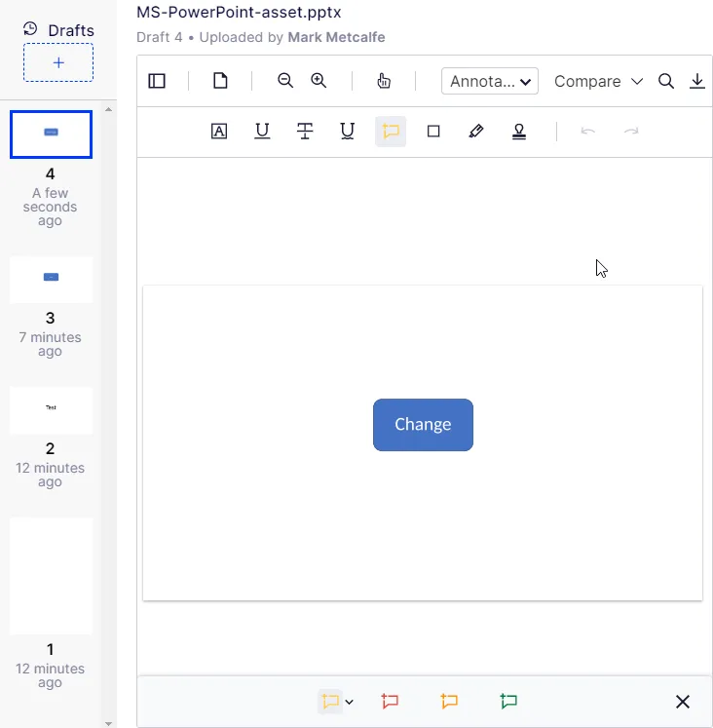
Task: Select the underline text tool
Action: click(262, 132)
